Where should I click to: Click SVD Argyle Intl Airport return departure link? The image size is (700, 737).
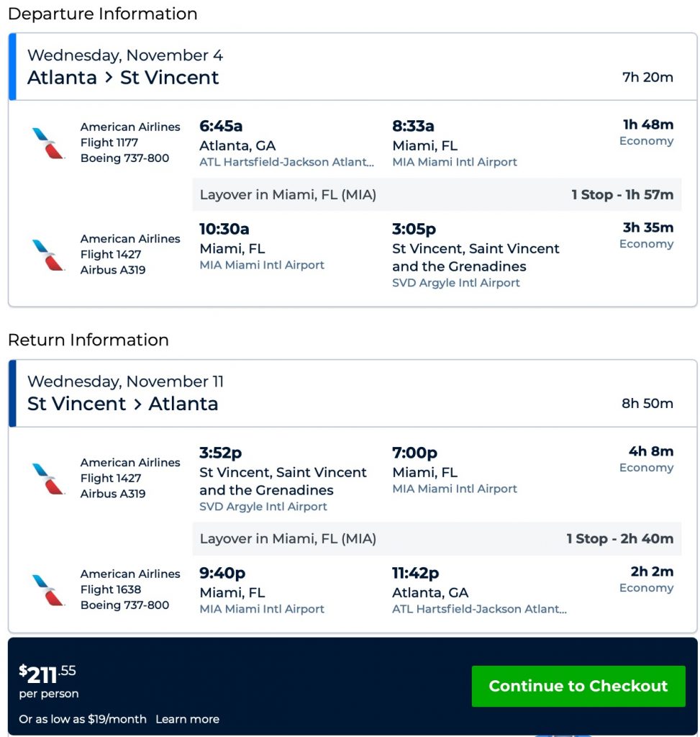[x=263, y=507]
